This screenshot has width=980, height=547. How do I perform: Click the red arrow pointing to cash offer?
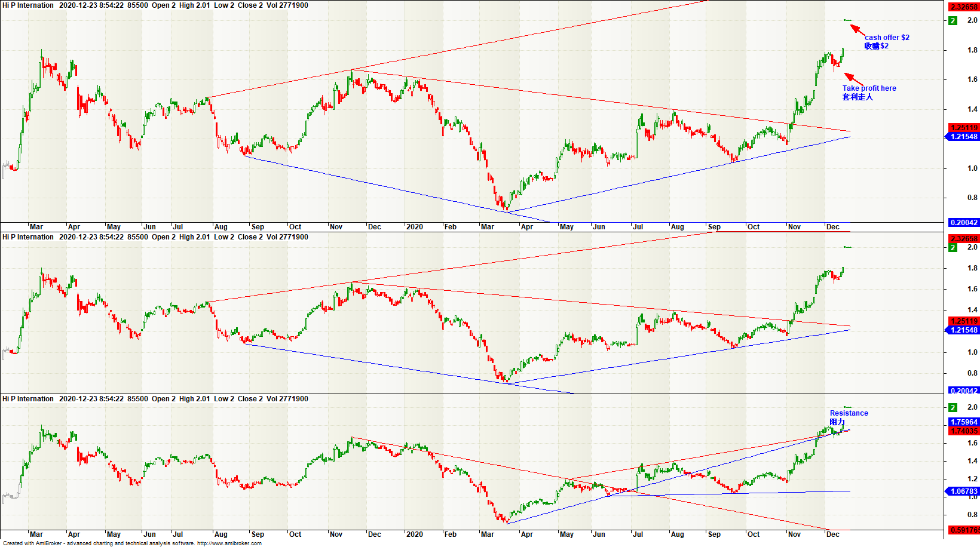tap(857, 29)
